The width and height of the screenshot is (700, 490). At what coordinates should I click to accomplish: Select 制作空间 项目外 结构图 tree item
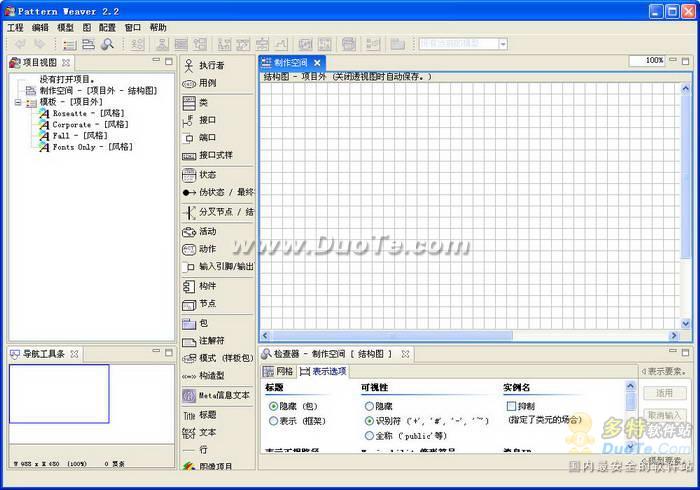click(92, 91)
